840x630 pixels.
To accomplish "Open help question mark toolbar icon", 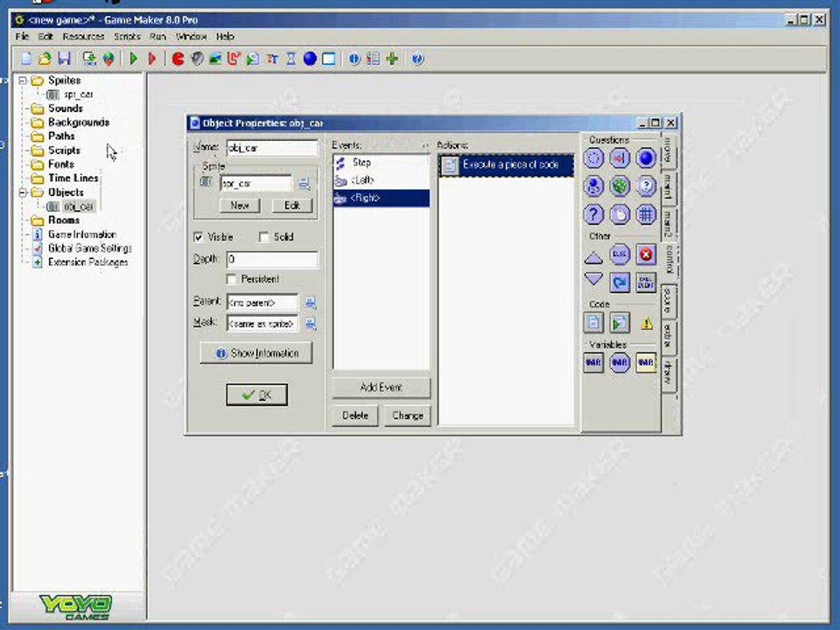I will 418,59.
